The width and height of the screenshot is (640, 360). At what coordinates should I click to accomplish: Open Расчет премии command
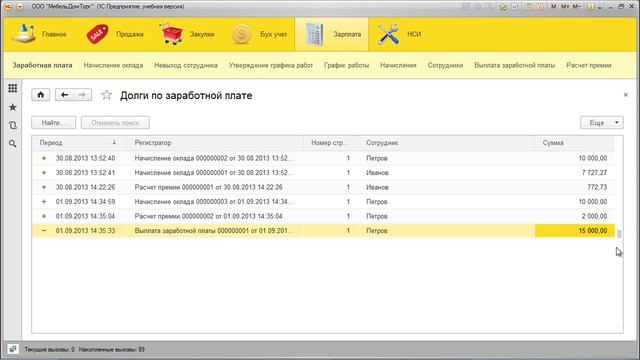pyautogui.click(x=589, y=65)
